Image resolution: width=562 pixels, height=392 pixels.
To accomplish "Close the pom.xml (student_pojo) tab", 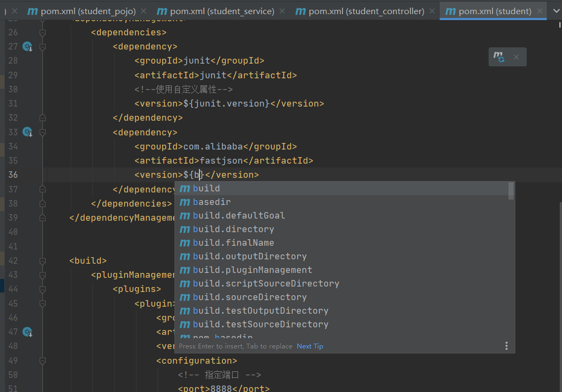I will [143, 11].
